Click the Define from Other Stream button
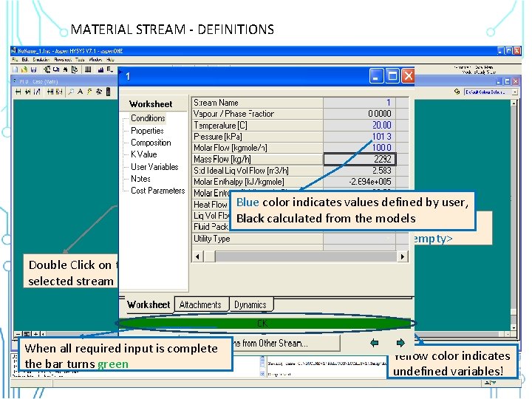This screenshot has height=399, width=532. [x=285, y=343]
